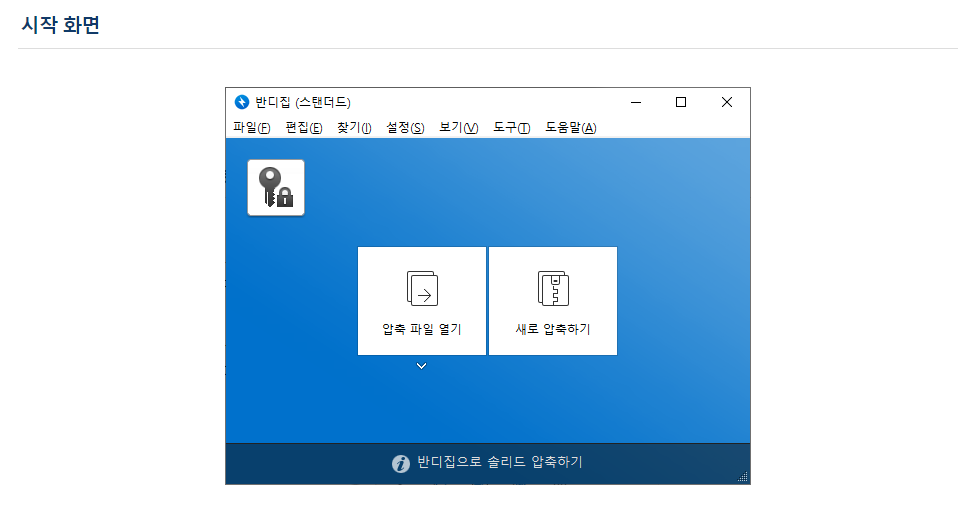
Task: Open the 보기(V) menu
Action: coord(459,128)
